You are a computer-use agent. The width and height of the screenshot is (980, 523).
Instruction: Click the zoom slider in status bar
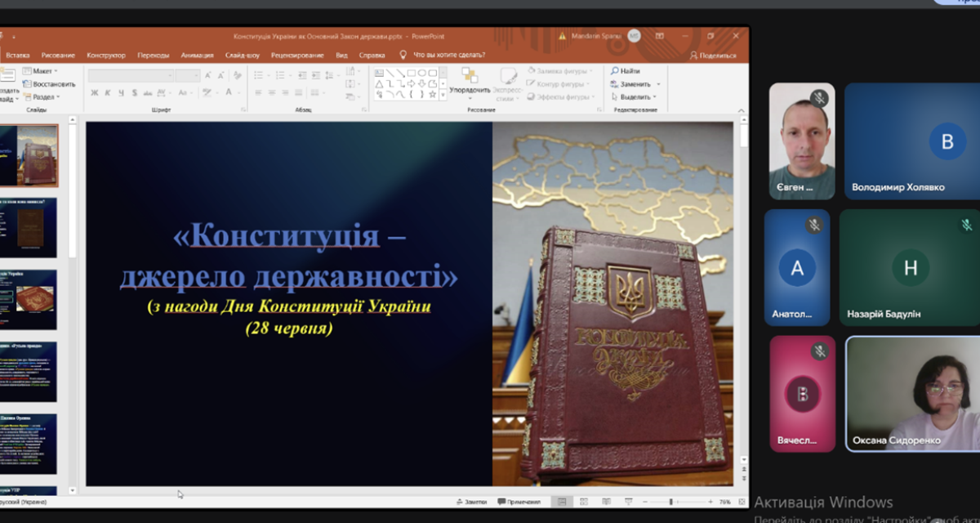[671, 502]
